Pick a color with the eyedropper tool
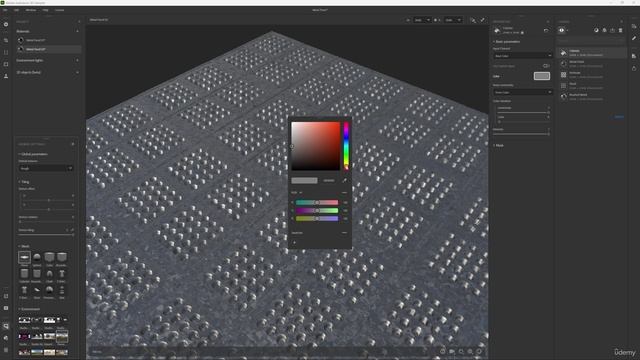Image resolution: width=640 pixels, height=360 pixels. click(344, 180)
